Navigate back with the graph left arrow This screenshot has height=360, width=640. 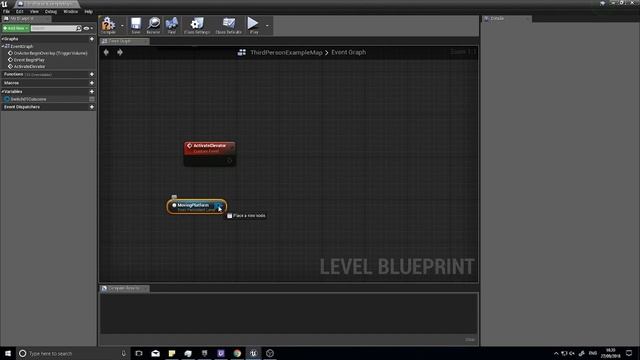tap(107, 52)
